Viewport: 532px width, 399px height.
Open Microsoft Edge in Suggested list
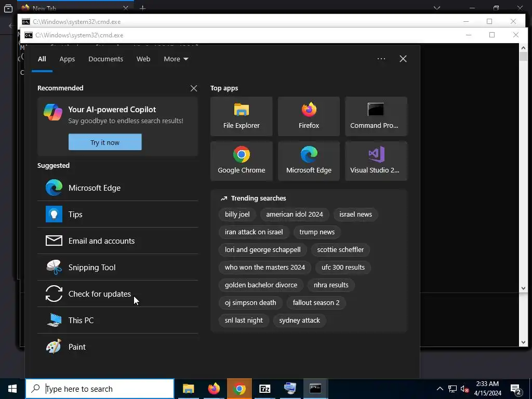pyautogui.click(x=118, y=188)
